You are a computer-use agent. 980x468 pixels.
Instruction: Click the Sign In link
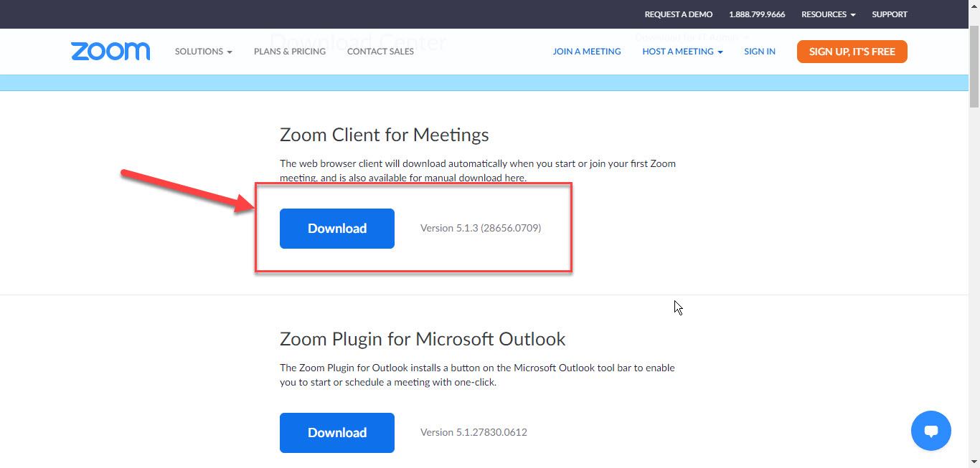(760, 52)
